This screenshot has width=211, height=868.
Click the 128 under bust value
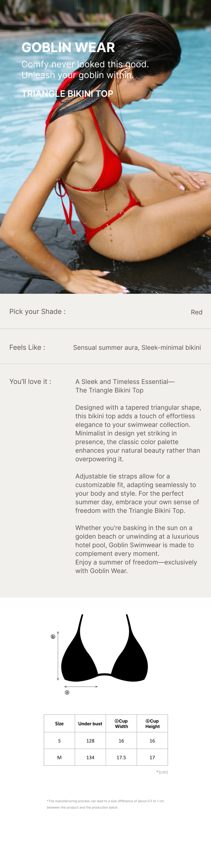90,741
